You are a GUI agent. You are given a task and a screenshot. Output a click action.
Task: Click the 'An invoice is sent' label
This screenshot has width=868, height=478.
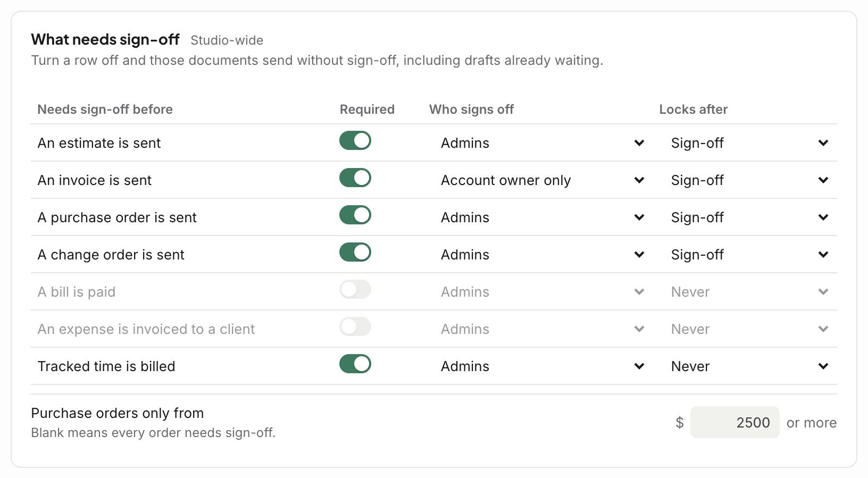[x=95, y=180]
